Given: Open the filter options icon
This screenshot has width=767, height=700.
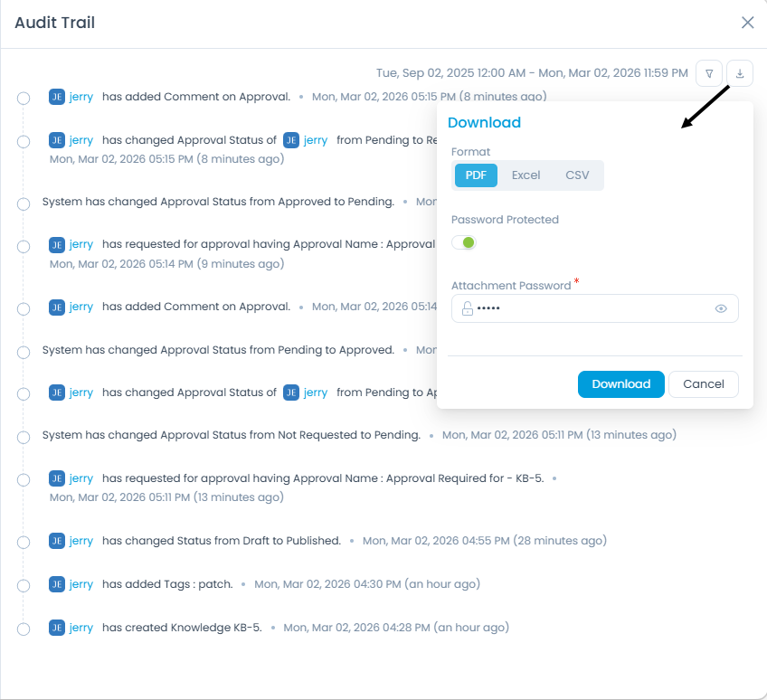Looking at the screenshot, I should pos(709,73).
